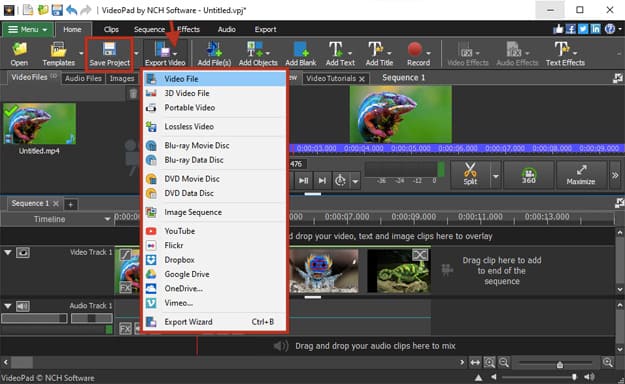625x384 pixels.
Task: Choose Blu-ray Movie Disc option
Action: pyautogui.click(x=214, y=146)
